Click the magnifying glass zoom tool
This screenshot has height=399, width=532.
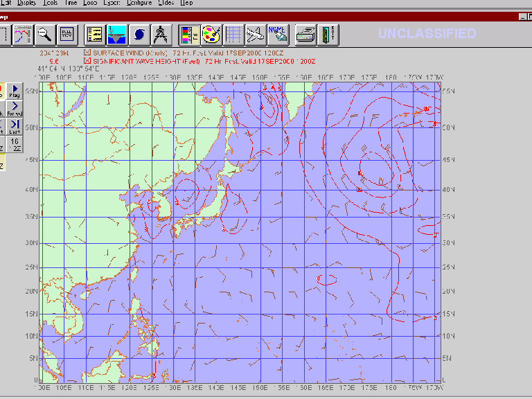tap(44, 34)
